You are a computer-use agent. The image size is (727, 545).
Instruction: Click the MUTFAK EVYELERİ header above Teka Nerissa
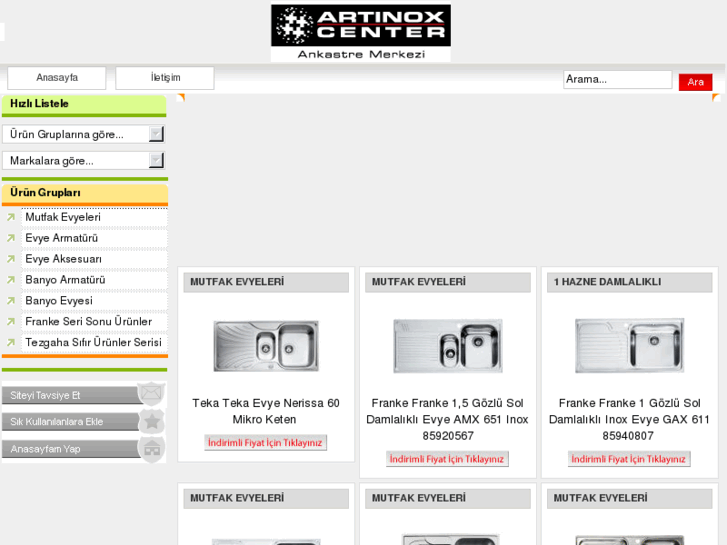point(266,282)
